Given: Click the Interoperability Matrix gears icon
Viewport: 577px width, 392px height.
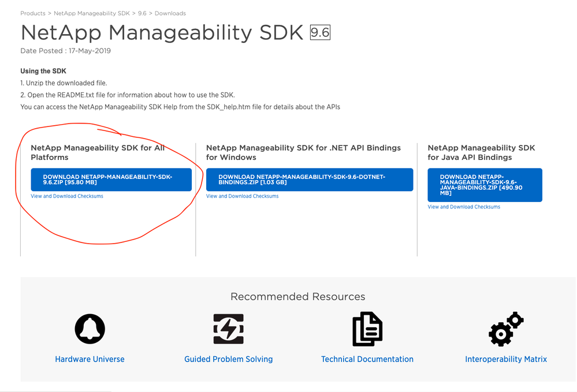Looking at the screenshot, I should (x=506, y=328).
